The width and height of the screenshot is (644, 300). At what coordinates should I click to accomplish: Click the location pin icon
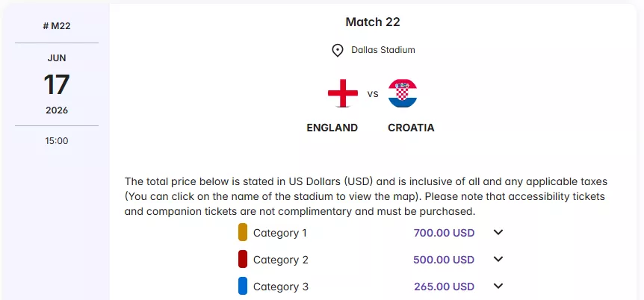(x=338, y=50)
